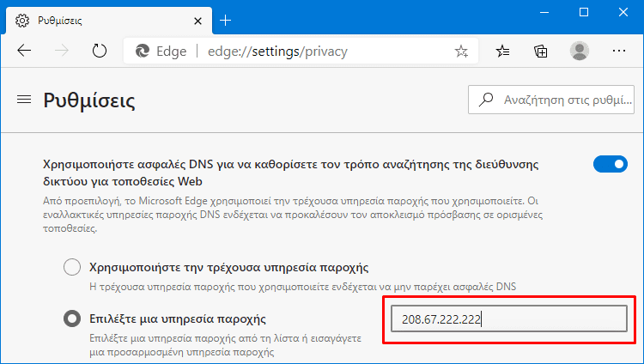Minimize the Edge window
Viewport: 644px width, 364px height.
click(544, 12)
